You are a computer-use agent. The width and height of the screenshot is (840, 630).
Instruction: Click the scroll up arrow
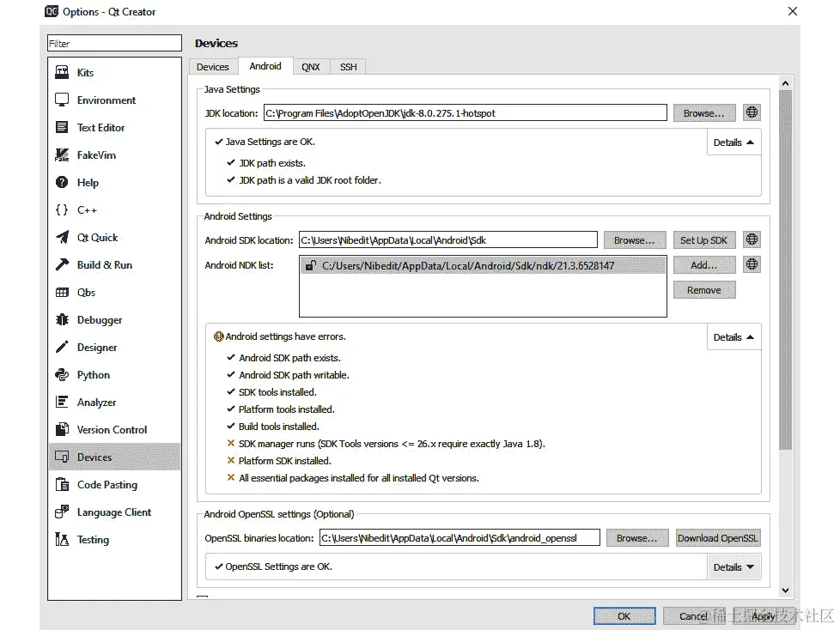click(785, 83)
